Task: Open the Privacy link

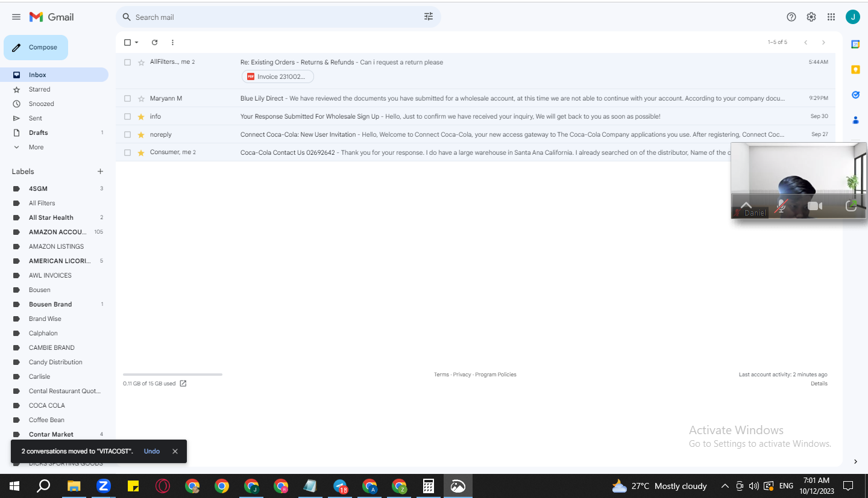Action: coord(462,375)
